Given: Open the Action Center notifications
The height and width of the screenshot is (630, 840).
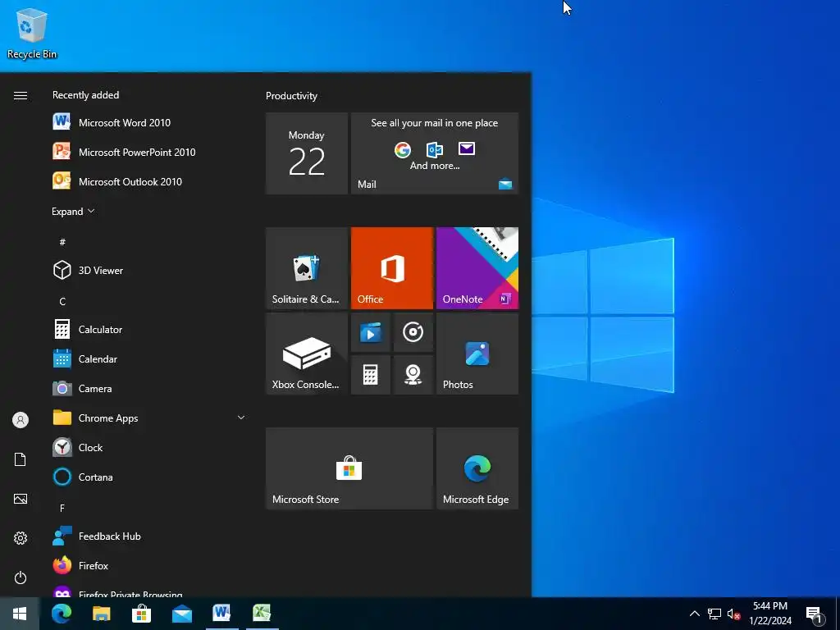Looking at the screenshot, I should point(815,614).
